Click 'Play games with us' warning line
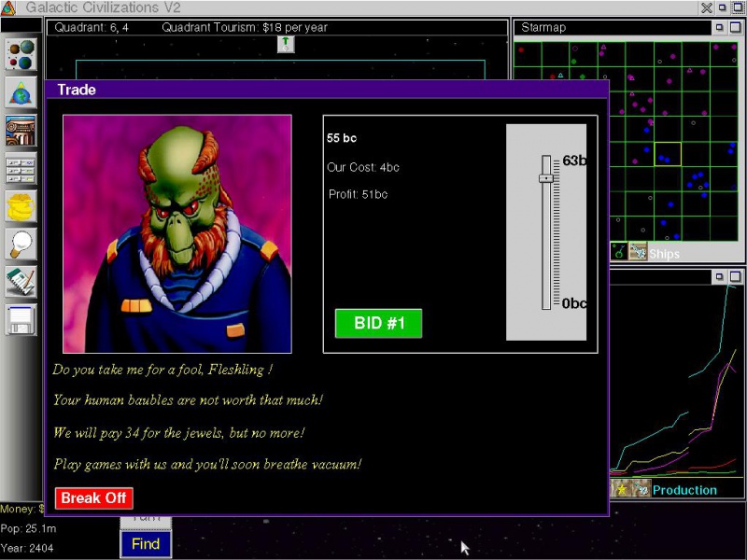 pyautogui.click(x=207, y=464)
